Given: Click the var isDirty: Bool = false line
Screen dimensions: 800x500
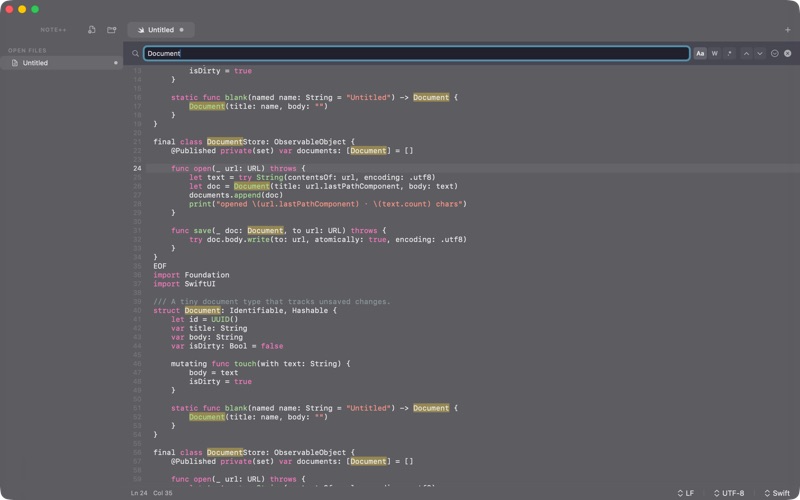Looking at the screenshot, I should (x=227, y=346).
